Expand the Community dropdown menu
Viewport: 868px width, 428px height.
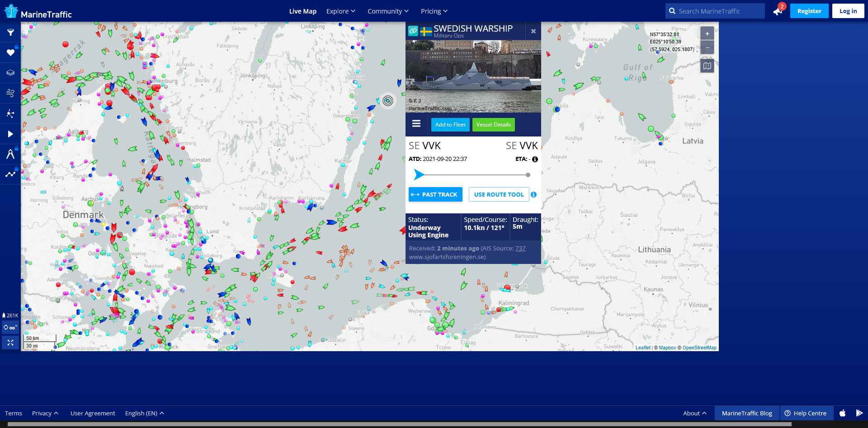pos(388,11)
